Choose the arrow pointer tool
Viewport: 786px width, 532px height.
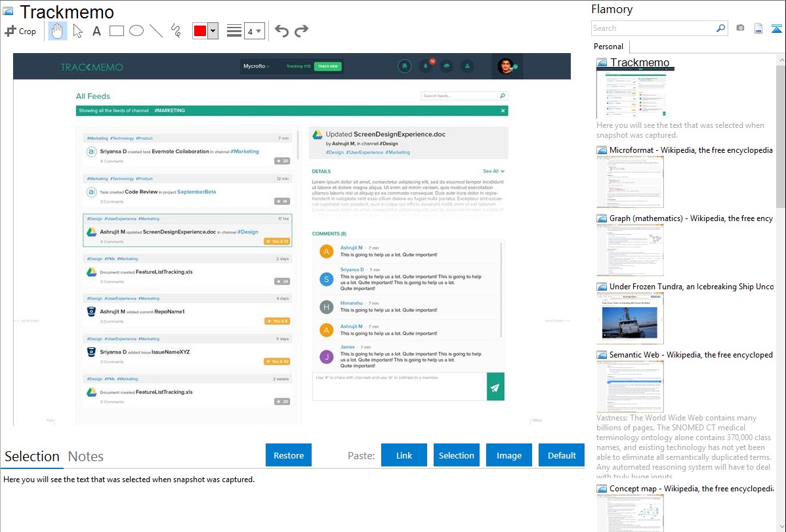77,31
